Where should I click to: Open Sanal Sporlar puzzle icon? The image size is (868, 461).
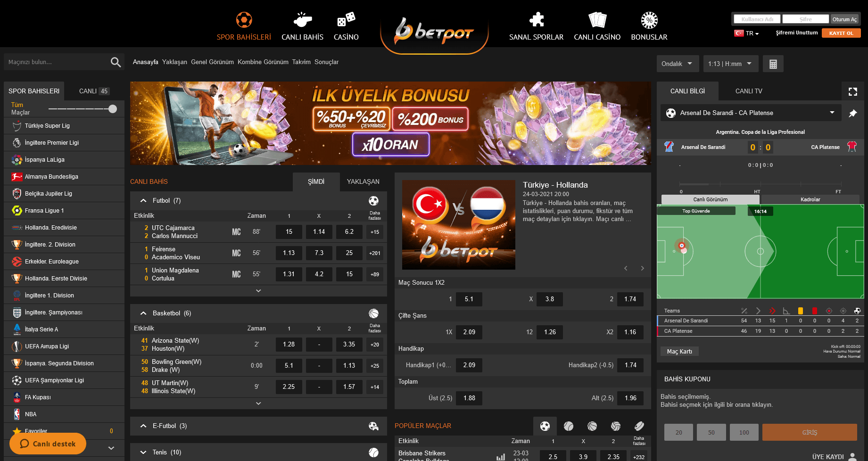tap(537, 20)
